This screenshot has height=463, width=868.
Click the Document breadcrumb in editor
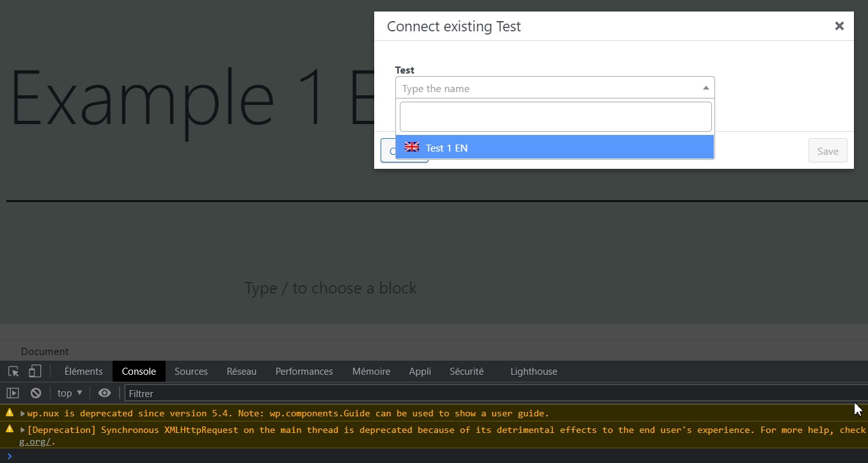click(44, 351)
